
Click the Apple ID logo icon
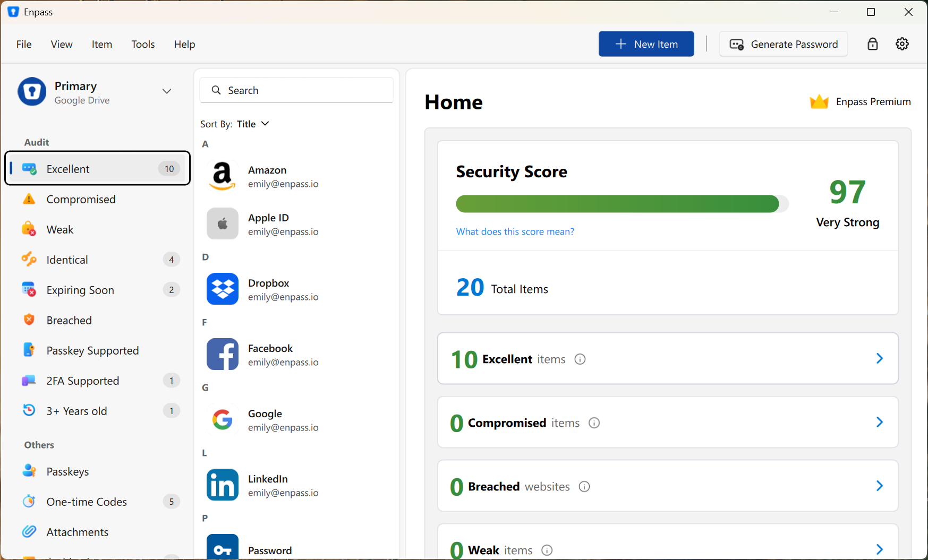223,224
